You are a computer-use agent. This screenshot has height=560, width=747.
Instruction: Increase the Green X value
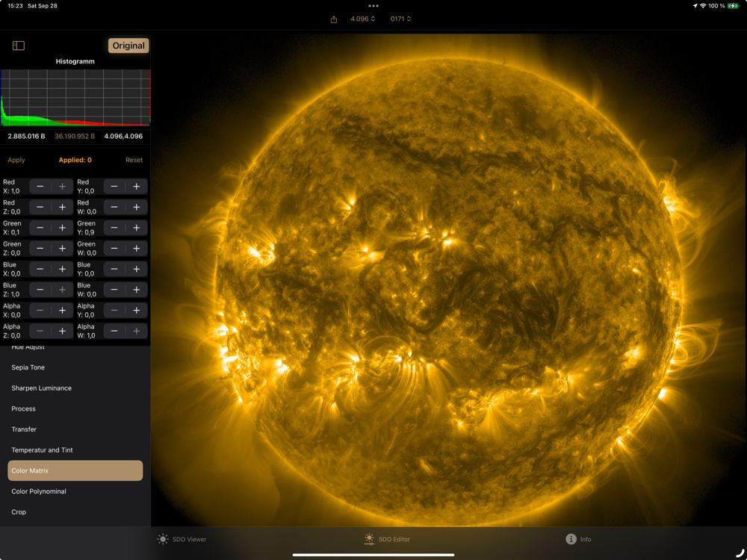[62, 228]
